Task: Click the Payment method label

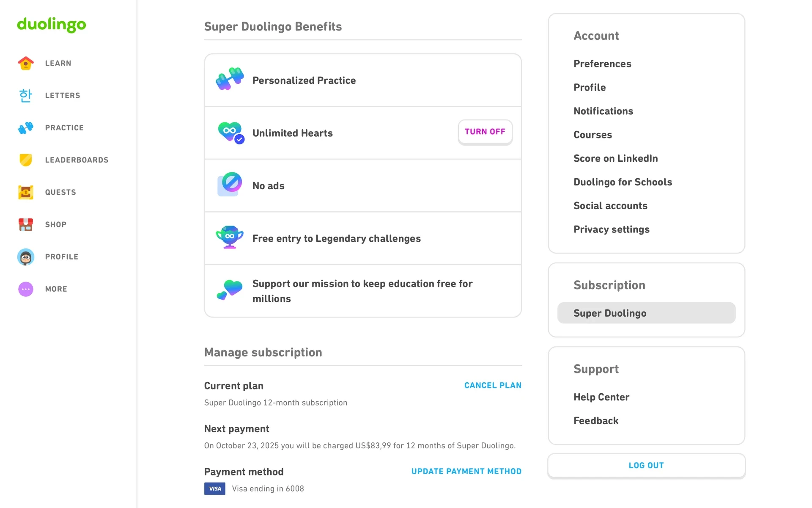Action: (244, 472)
